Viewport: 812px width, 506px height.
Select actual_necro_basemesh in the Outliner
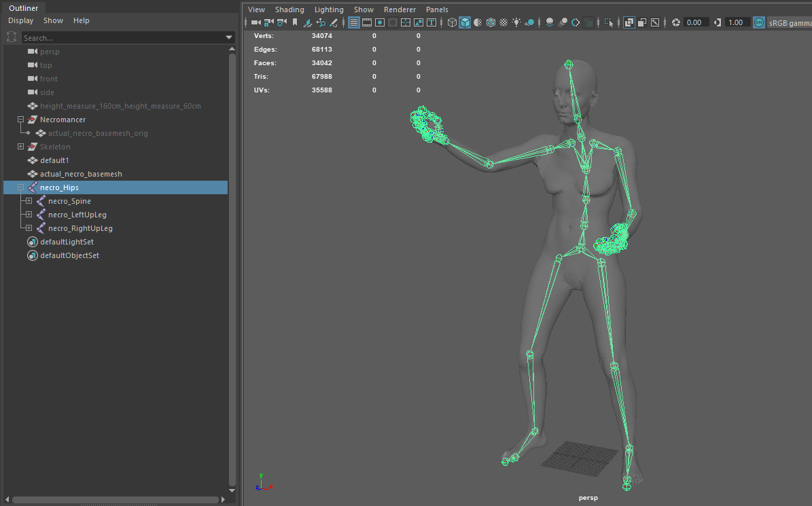[x=81, y=174]
